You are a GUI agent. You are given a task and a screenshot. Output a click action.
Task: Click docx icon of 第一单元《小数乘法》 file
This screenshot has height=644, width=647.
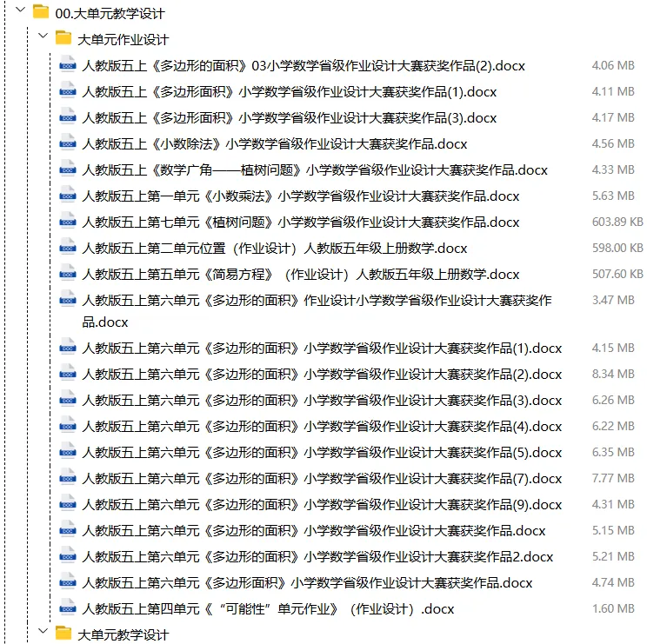[68, 195]
